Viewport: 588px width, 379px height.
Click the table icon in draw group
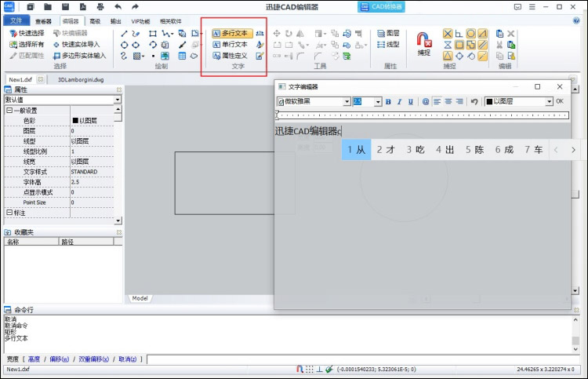pos(182,56)
